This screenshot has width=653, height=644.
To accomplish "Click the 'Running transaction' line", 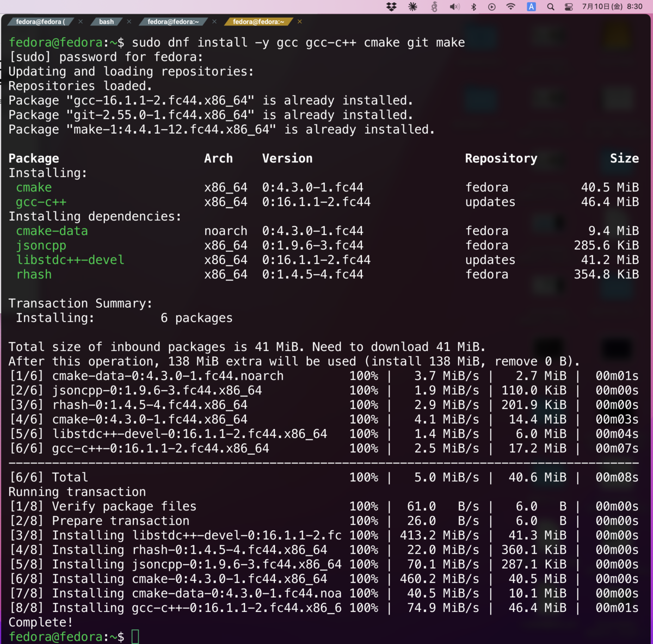I will tap(77, 492).
